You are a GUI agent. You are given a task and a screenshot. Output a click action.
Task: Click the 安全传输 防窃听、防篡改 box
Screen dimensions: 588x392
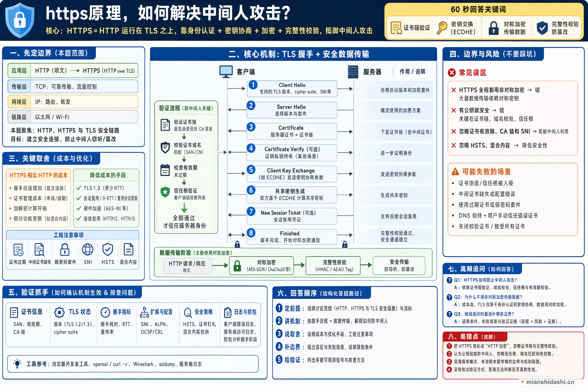[x=399, y=266]
